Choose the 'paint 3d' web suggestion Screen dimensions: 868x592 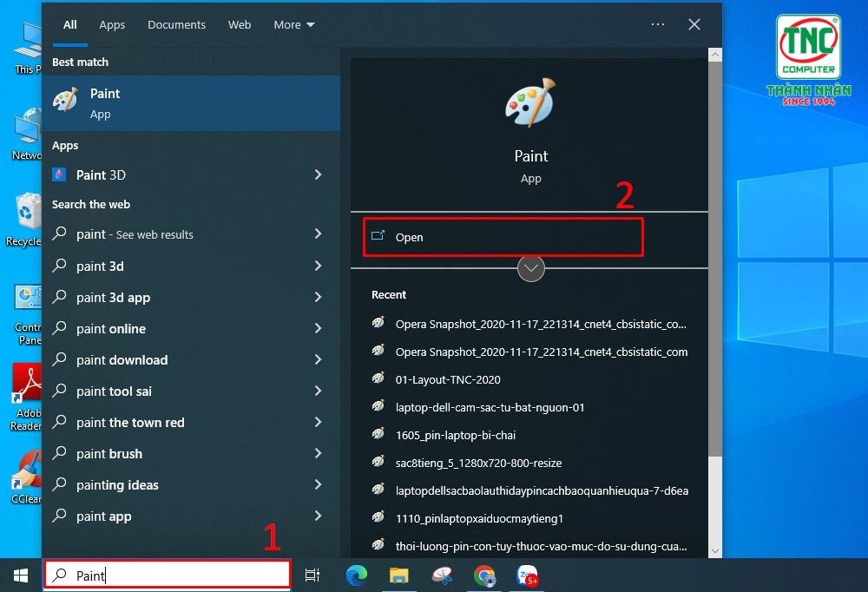coord(191,266)
